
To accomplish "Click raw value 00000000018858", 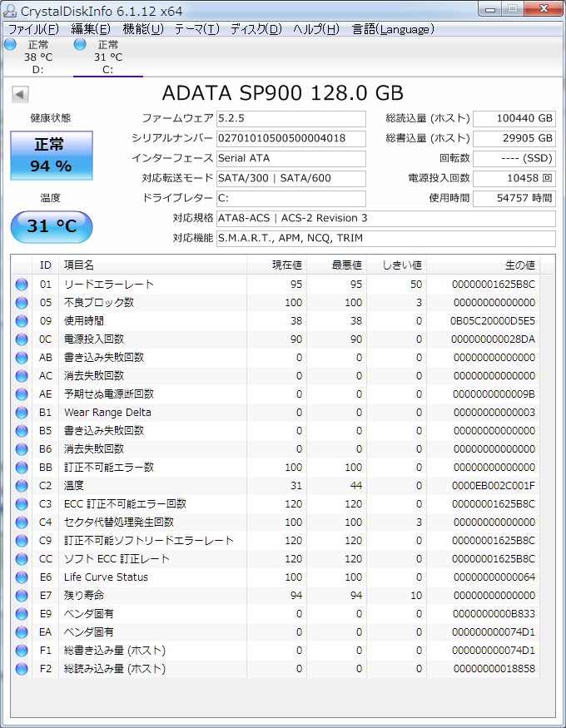I will coord(494,669).
